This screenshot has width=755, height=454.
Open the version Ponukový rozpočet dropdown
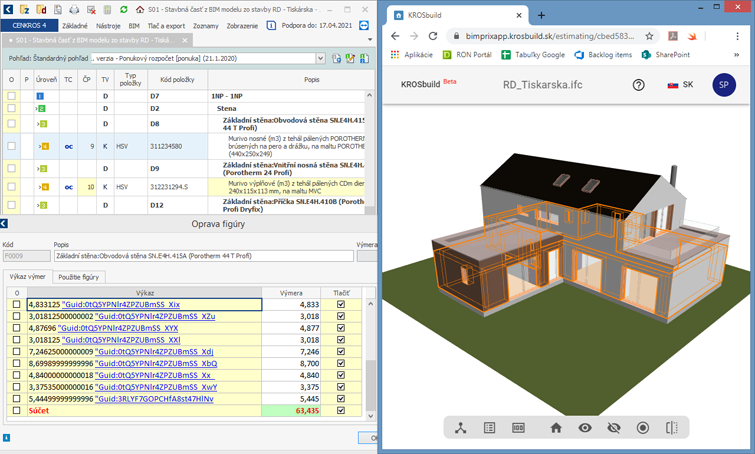click(321, 58)
